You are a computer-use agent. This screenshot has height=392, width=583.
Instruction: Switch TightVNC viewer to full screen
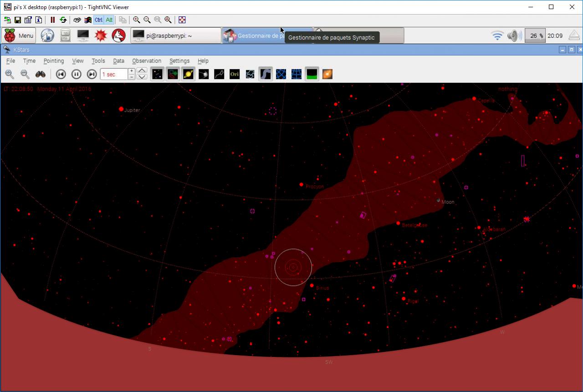(182, 20)
